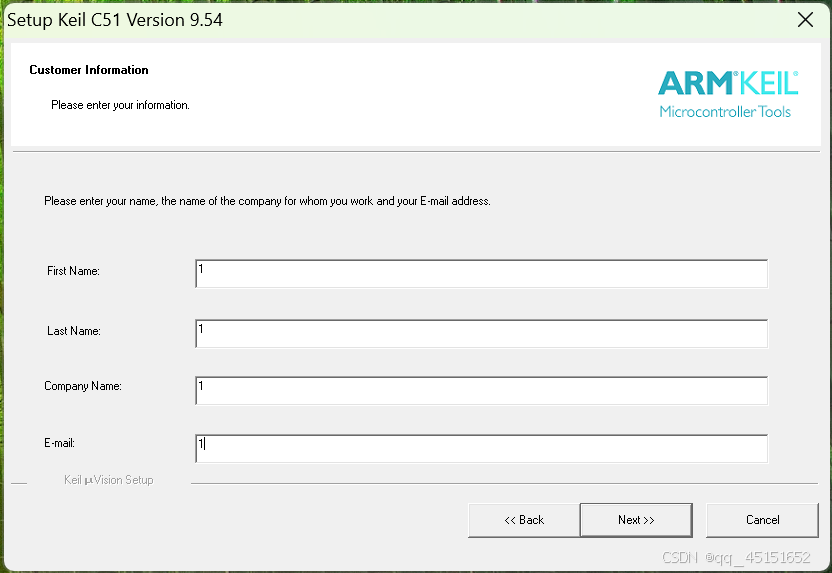Click the 'Please enter your information.' text

pos(120,105)
